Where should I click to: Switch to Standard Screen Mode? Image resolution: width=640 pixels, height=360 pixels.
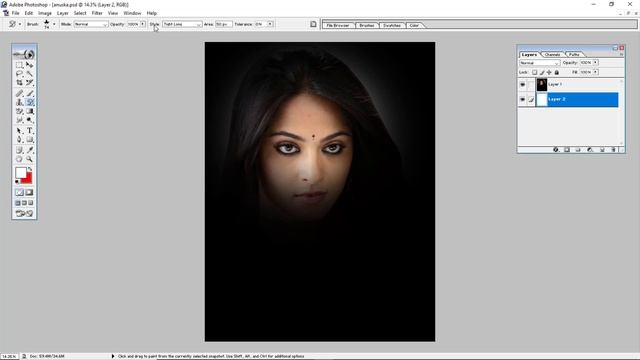point(18,203)
